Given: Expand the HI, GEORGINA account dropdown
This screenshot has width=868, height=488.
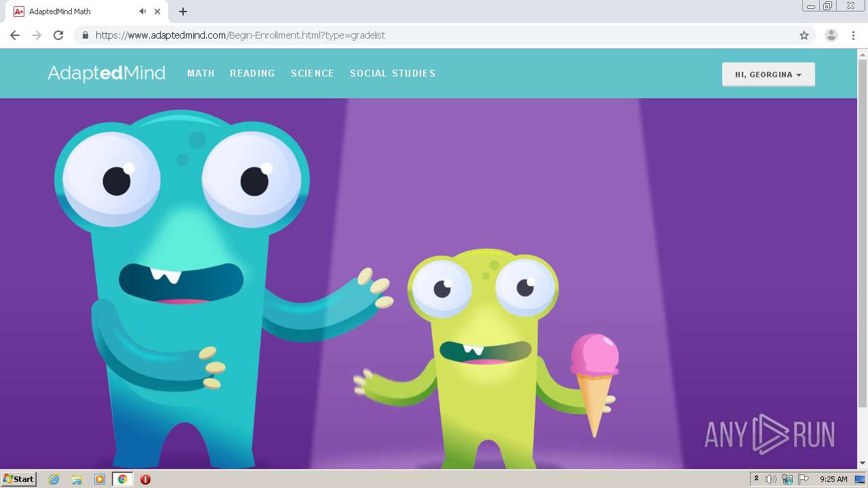Looking at the screenshot, I should click(768, 75).
